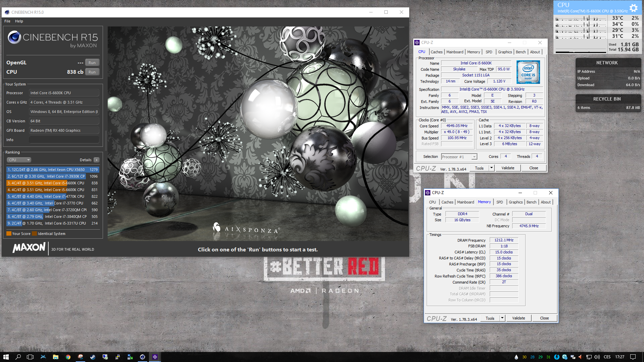Switch to About tab in lower CPU-Z

click(546, 202)
